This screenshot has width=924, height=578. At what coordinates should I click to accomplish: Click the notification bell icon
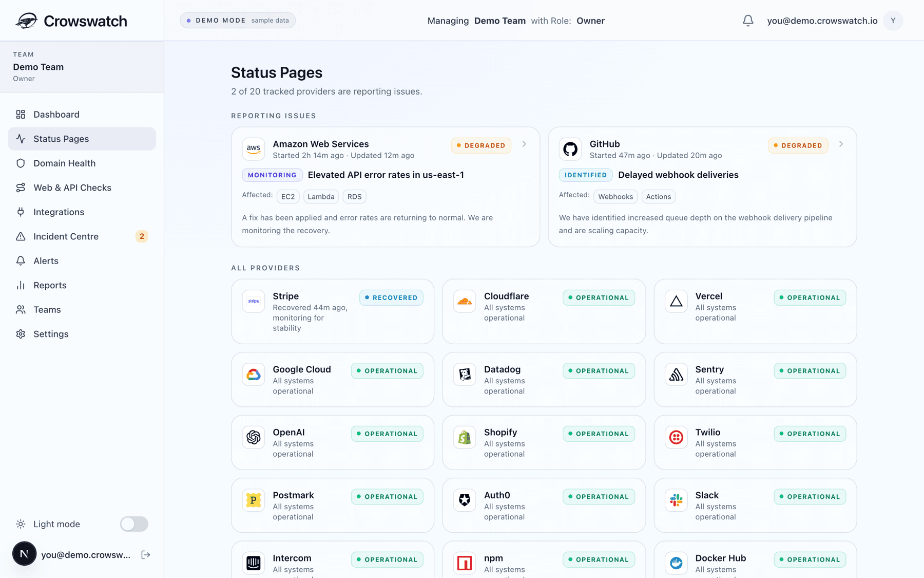click(x=748, y=21)
